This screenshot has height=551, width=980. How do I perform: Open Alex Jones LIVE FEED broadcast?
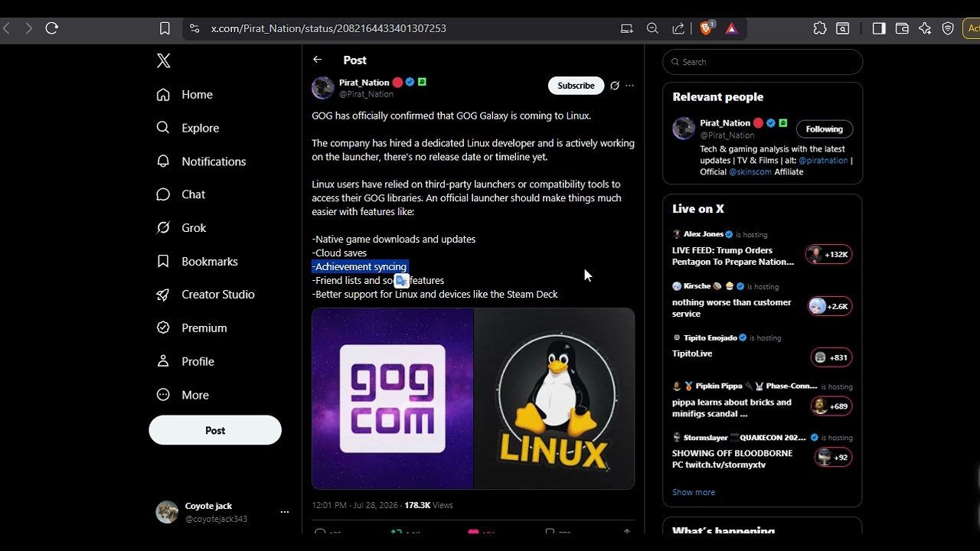733,256
